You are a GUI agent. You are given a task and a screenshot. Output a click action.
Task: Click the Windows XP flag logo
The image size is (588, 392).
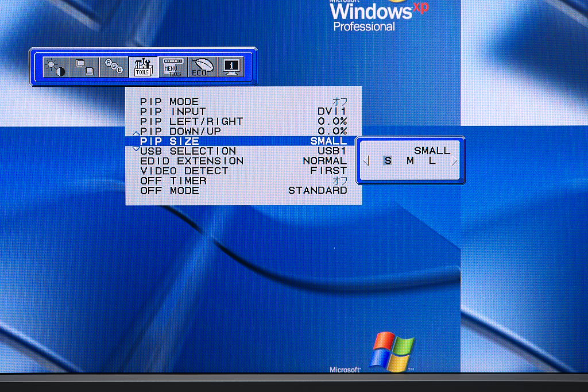pyautogui.click(x=393, y=350)
